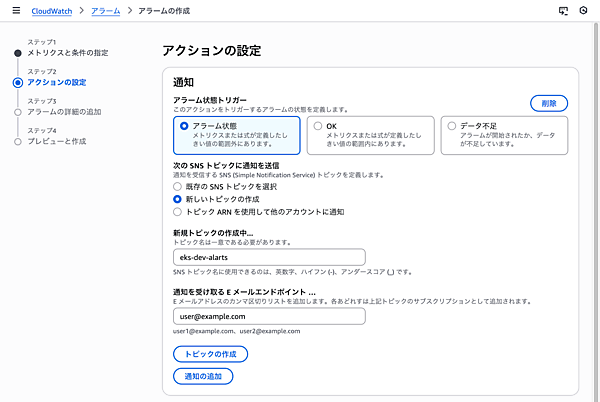Open step 4 プレビューと作成

pos(56,142)
